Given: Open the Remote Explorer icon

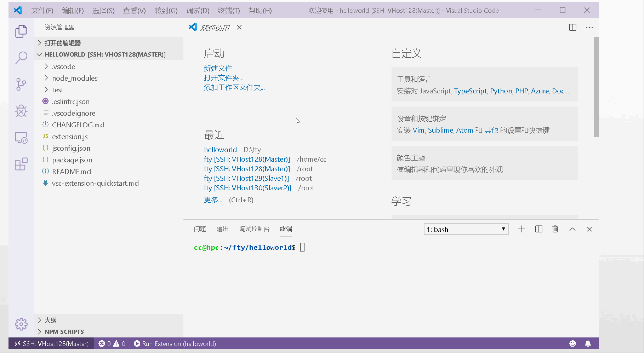Looking at the screenshot, I should [21, 138].
